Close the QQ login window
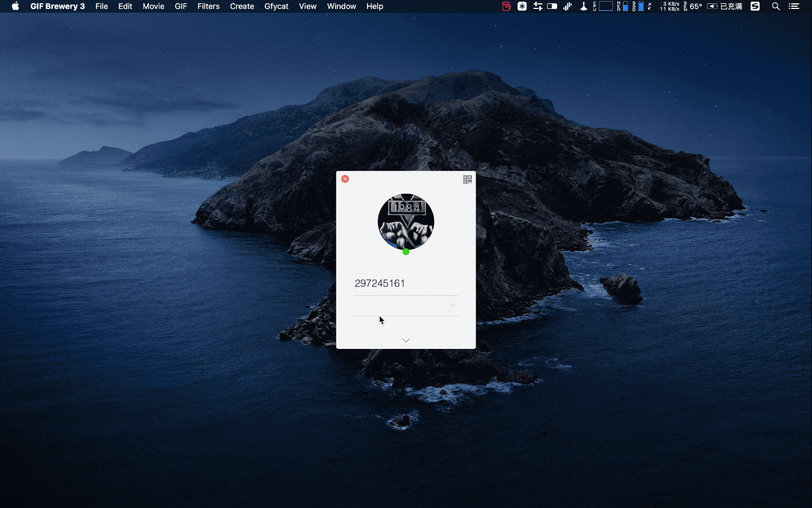Screen dimensions: 812x508 [x=345, y=179]
